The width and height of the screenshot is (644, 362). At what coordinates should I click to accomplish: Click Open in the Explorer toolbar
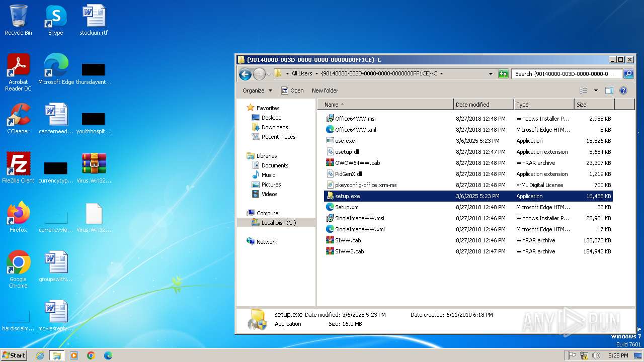click(x=292, y=90)
